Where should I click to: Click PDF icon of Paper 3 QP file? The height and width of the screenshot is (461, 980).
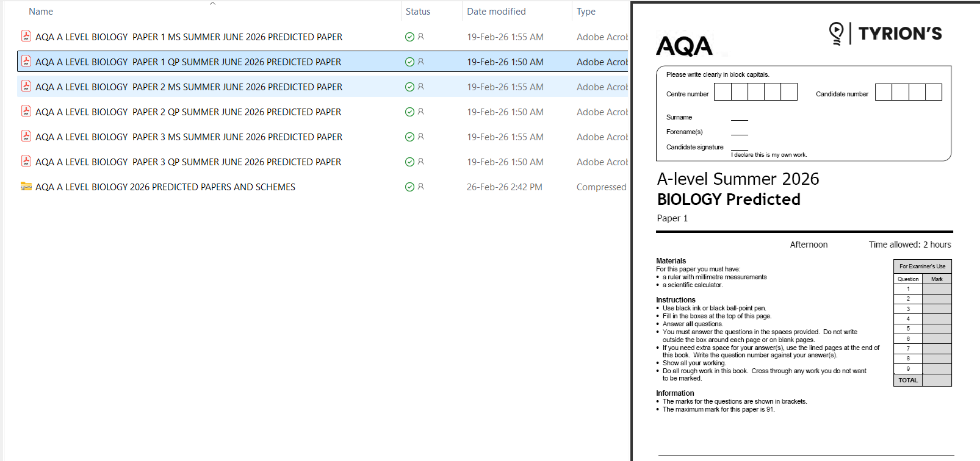(x=26, y=162)
